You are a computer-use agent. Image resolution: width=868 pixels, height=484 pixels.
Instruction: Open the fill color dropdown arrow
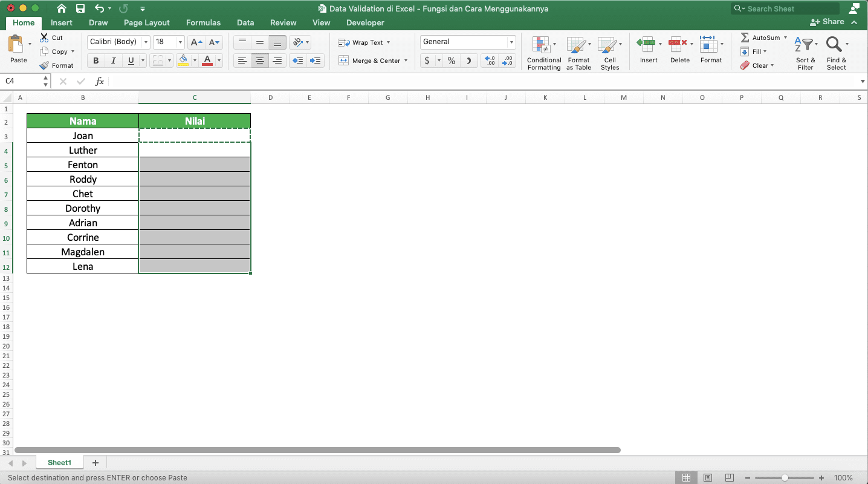click(195, 60)
